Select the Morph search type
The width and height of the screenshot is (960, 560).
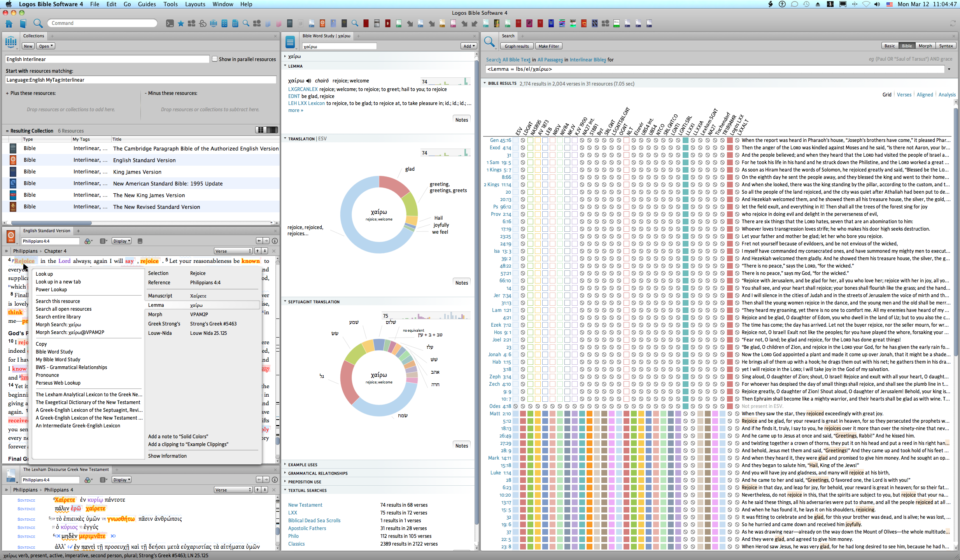click(925, 46)
